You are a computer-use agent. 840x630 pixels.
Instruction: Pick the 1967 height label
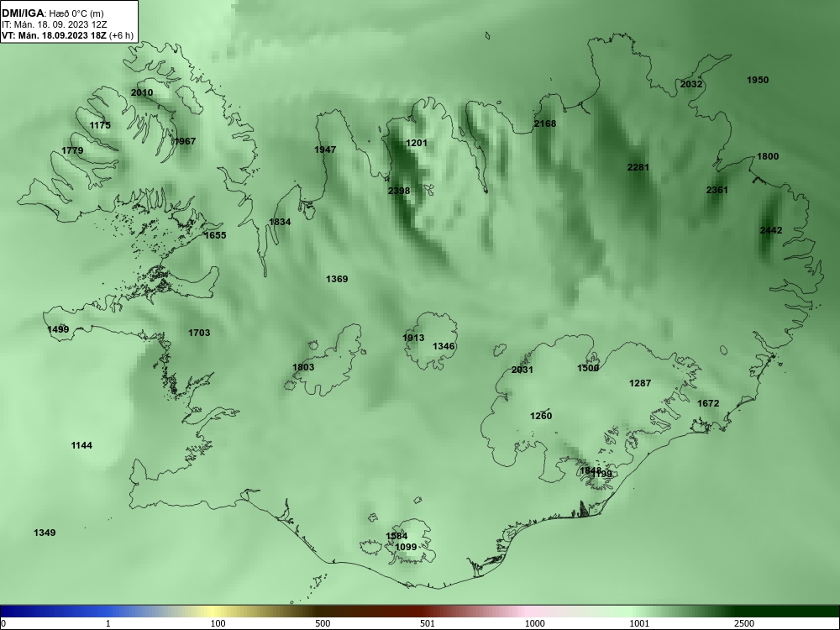[185, 141]
